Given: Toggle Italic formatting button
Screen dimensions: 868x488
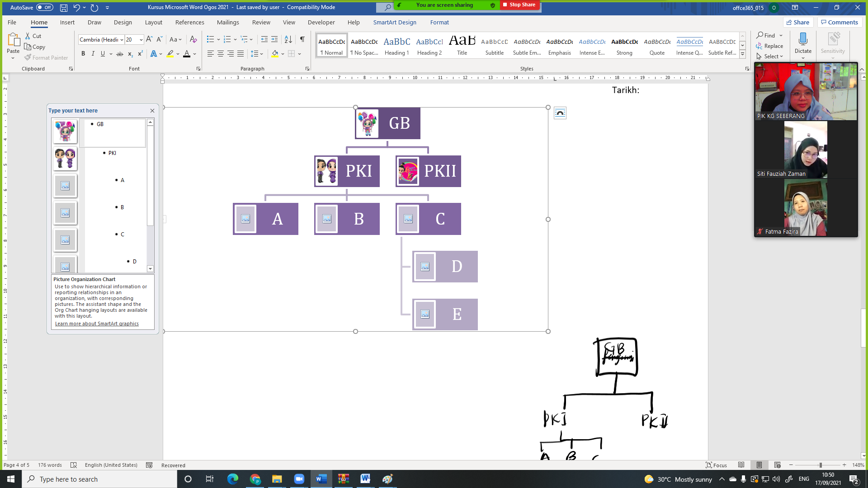Looking at the screenshot, I should (93, 54).
